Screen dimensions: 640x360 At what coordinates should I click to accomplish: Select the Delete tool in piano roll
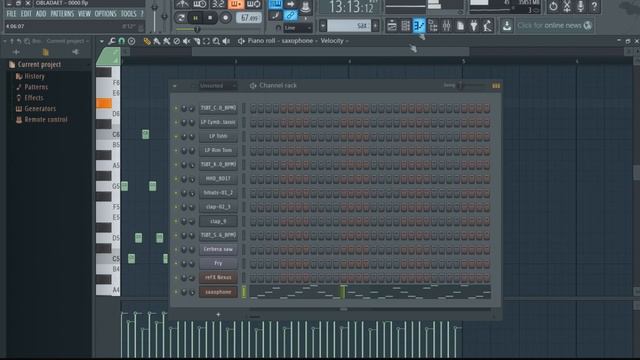point(177,41)
